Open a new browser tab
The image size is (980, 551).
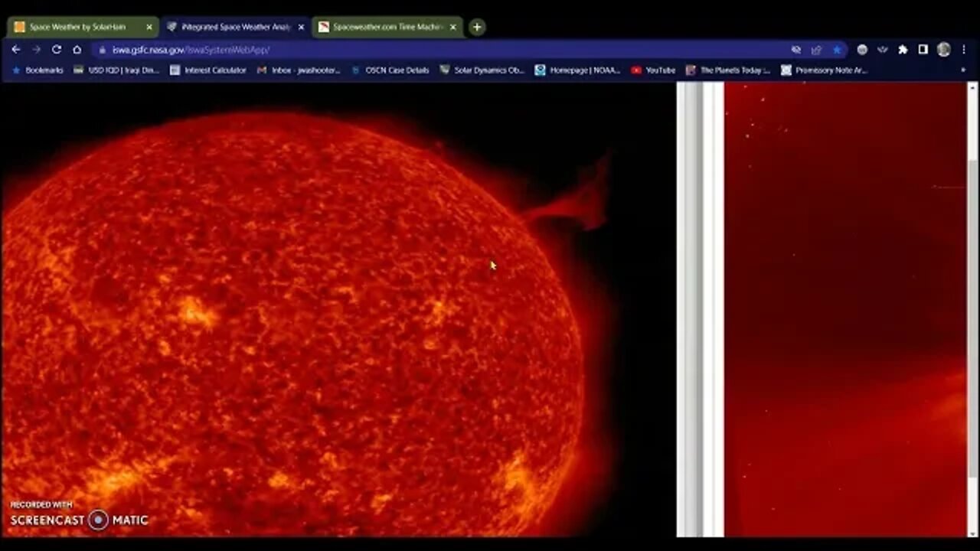tap(477, 27)
